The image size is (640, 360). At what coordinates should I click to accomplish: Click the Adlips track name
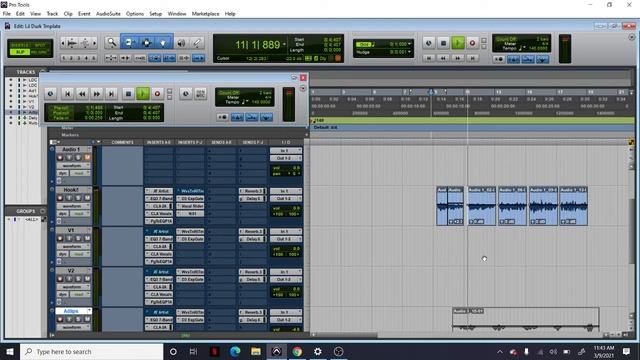coord(71,311)
